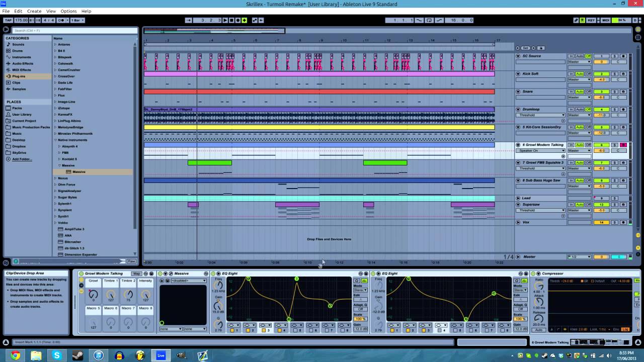Click the arrangement Record button
Viewport: 644px width, 362px height.
pos(238,20)
